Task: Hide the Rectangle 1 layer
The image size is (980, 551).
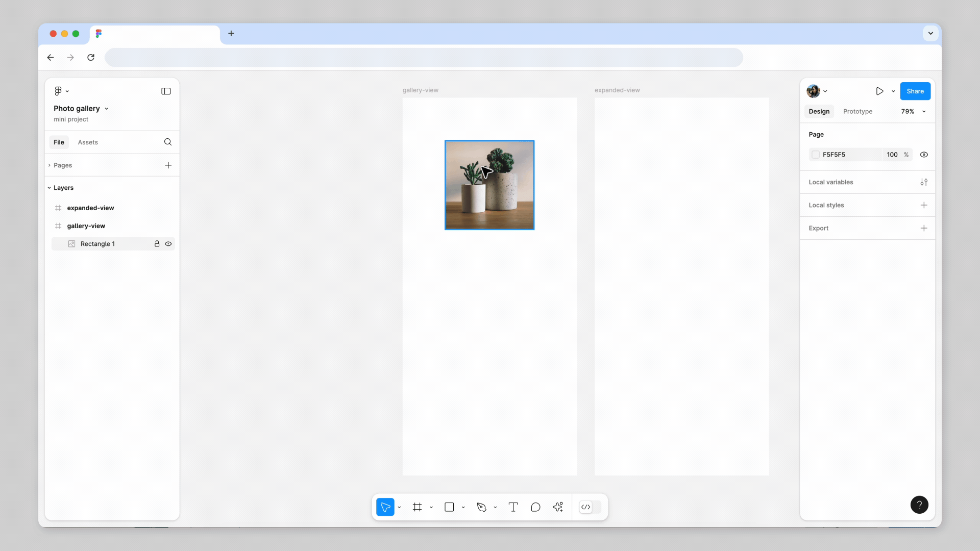Action: click(x=168, y=244)
